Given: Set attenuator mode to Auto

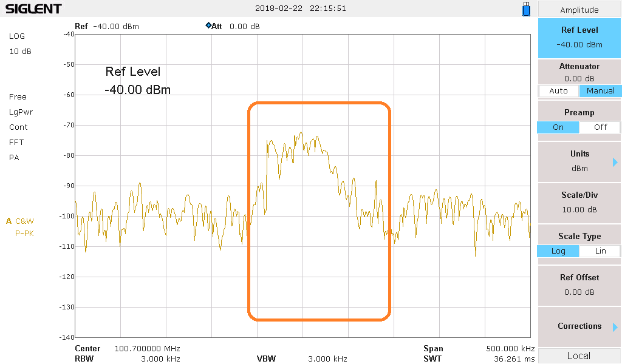Looking at the screenshot, I should point(558,91).
